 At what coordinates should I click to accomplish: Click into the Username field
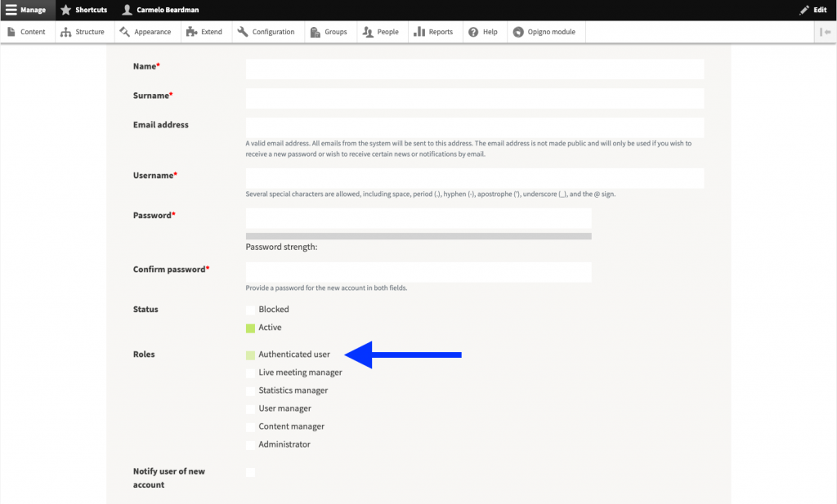(475, 178)
